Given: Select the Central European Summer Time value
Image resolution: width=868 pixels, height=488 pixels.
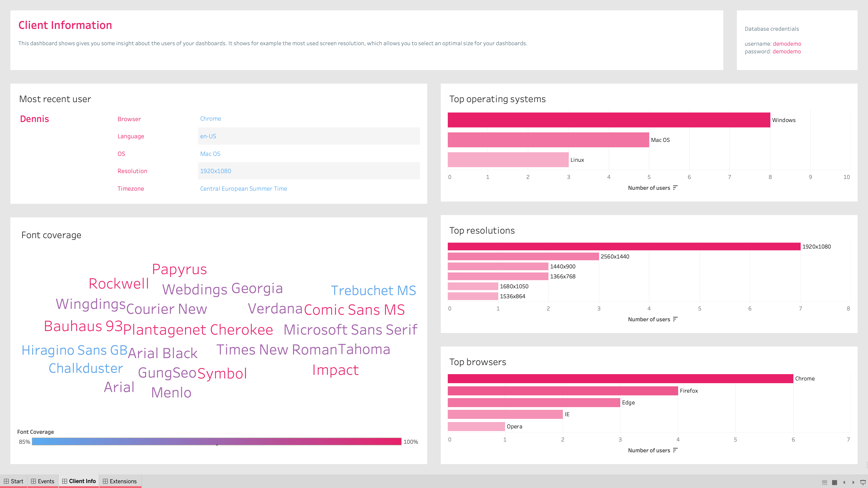Looking at the screenshot, I should 243,189.
